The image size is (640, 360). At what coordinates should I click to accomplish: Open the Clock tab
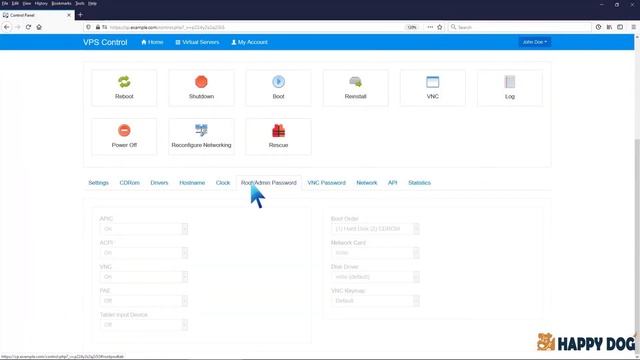point(223,182)
